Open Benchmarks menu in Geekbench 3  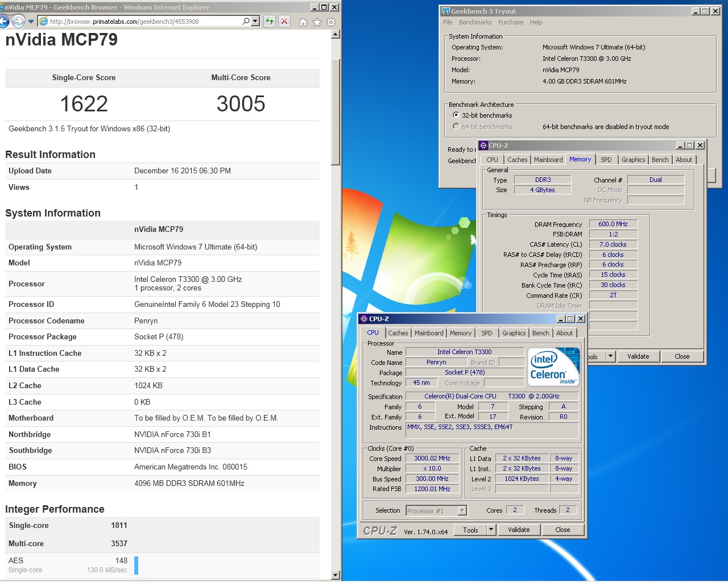[x=475, y=22]
